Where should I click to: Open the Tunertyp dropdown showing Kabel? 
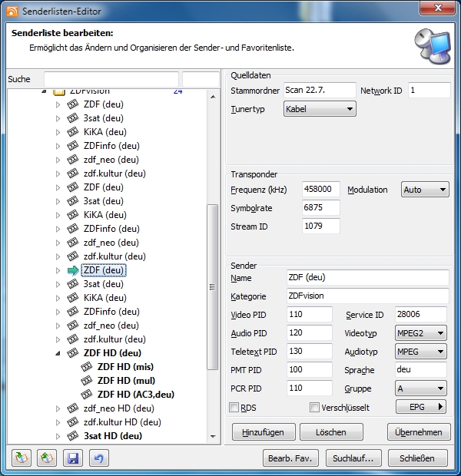(x=320, y=110)
